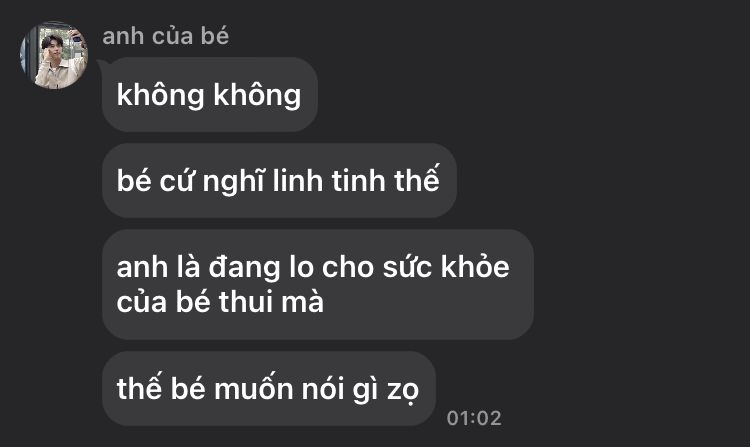Click the words "sức khỏe" in third message
This screenshot has height=447, width=750.
pos(446,267)
